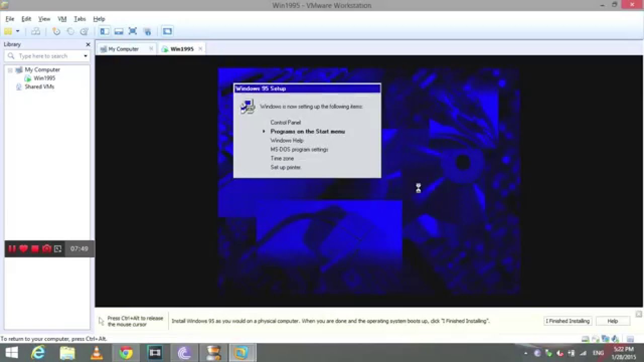
Task: Click the hard disk device status icon
Action: tap(586, 339)
